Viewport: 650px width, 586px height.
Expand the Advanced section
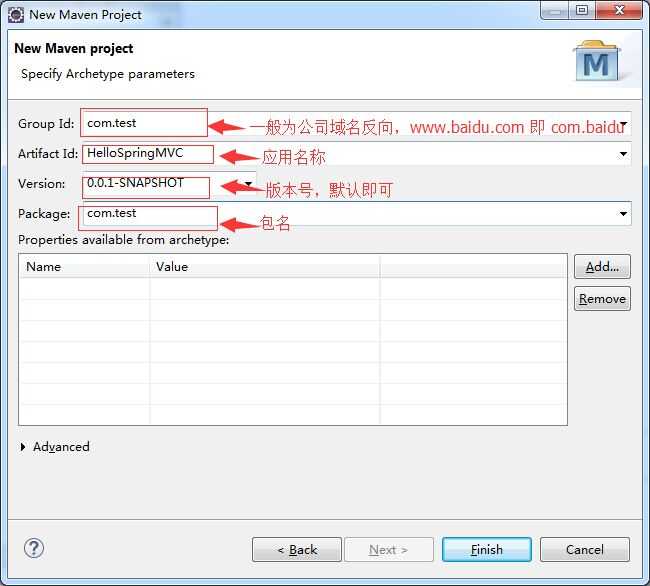[23, 447]
